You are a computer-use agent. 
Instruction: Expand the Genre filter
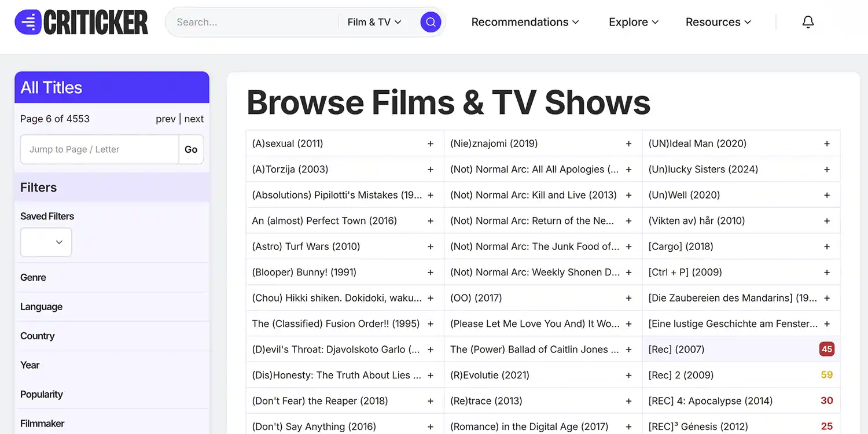(x=112, y=277)
